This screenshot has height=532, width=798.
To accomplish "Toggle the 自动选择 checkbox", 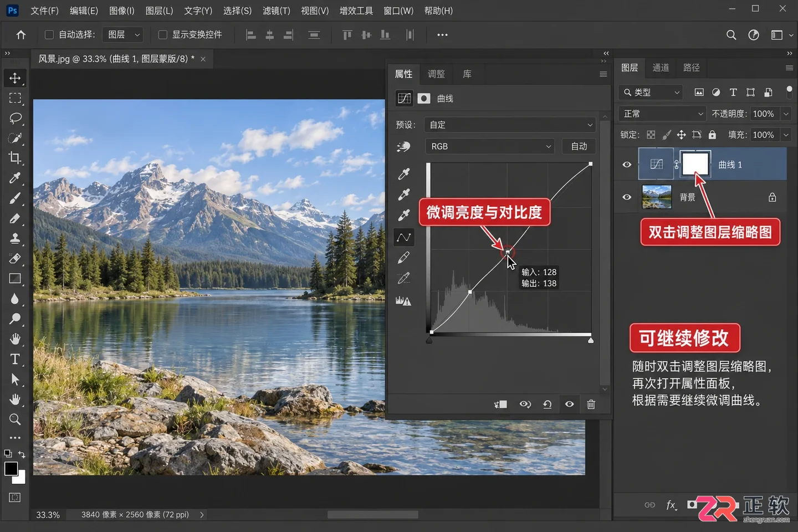I will click(x=49, y=35).
